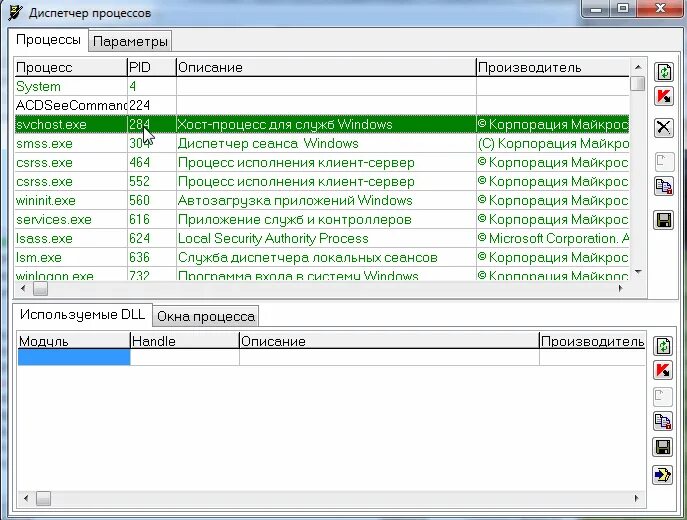687x520 pixels.
Task: Click PID value 636
Action: pos(139,258)
